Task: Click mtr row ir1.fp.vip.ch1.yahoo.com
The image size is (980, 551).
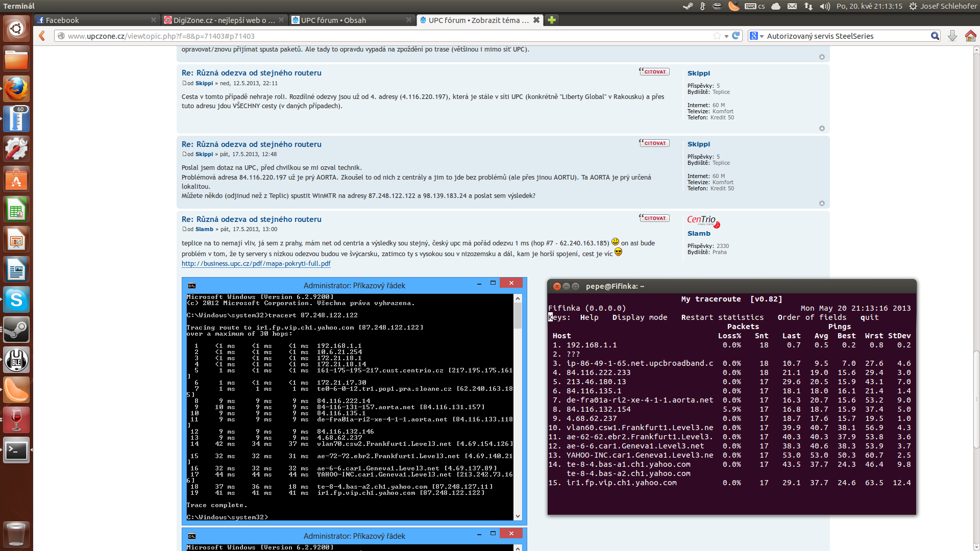Action: pyautogui.click(x=729, y=483)
